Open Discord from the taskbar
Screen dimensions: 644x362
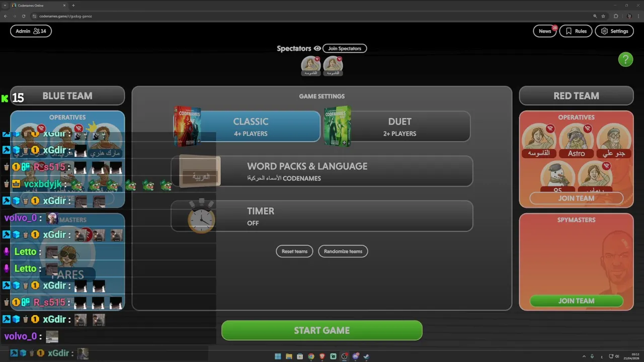pos(355,356)
